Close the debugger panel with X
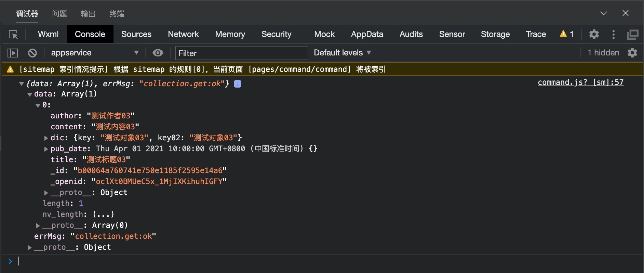The height and width of the screenshot is (273, 644). click(x=626, y=13)
